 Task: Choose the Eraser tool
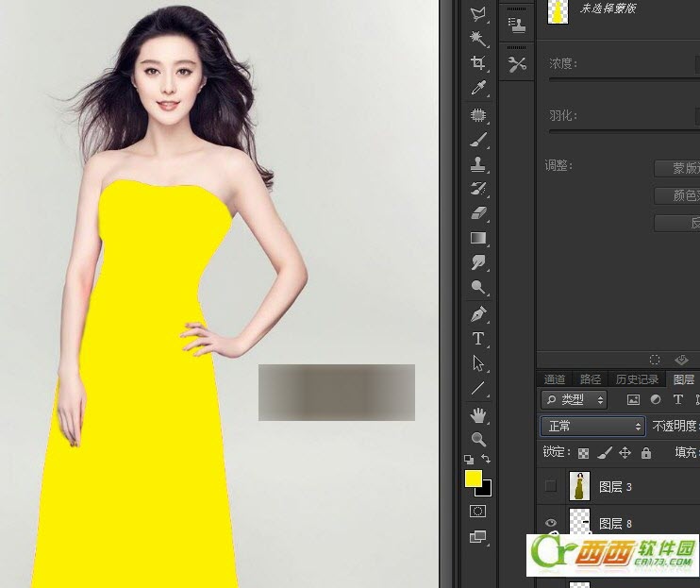point(478,213)
